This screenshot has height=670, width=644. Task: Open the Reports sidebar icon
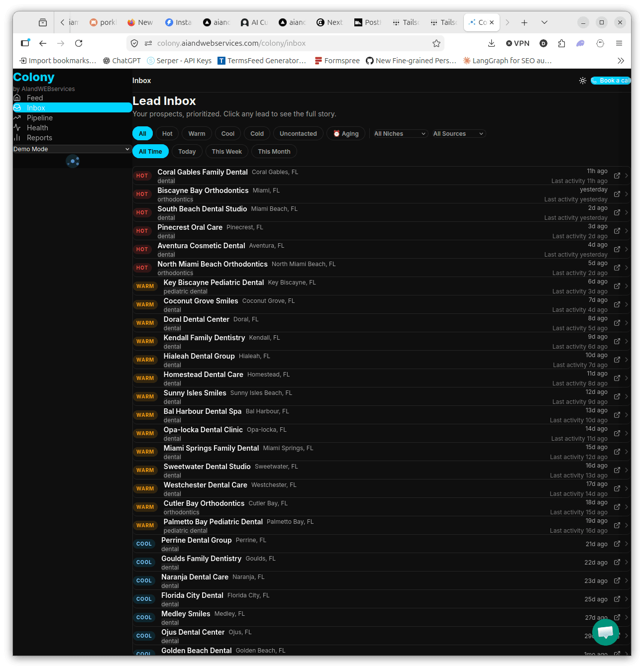[x=17, y=138]
